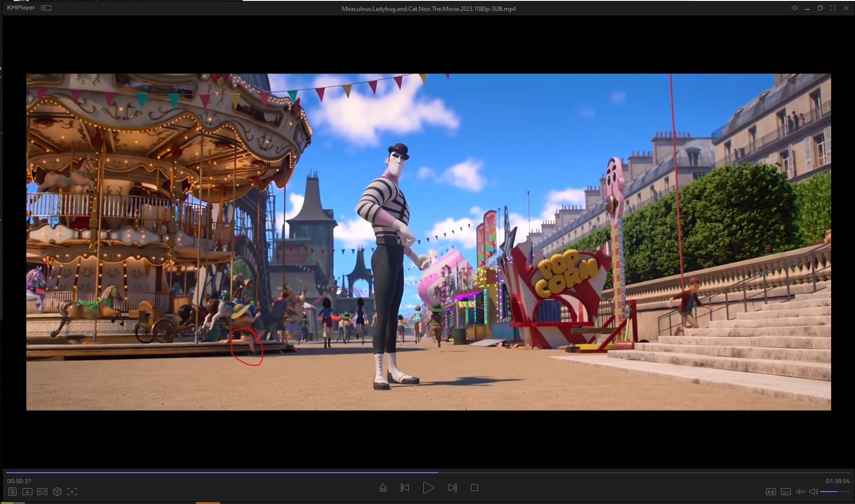This screenshot has height=504, width=855.
Task: Click the eject/open file button
Action: (383, 488)
